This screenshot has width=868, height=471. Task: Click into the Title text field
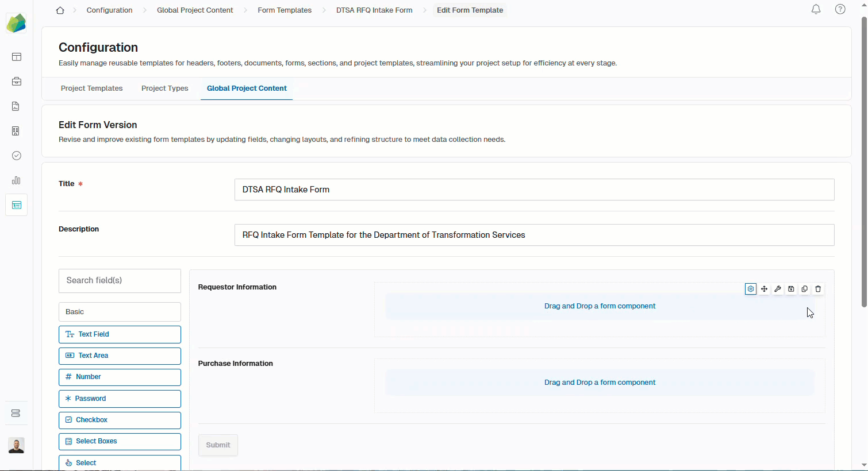point(533,190)
